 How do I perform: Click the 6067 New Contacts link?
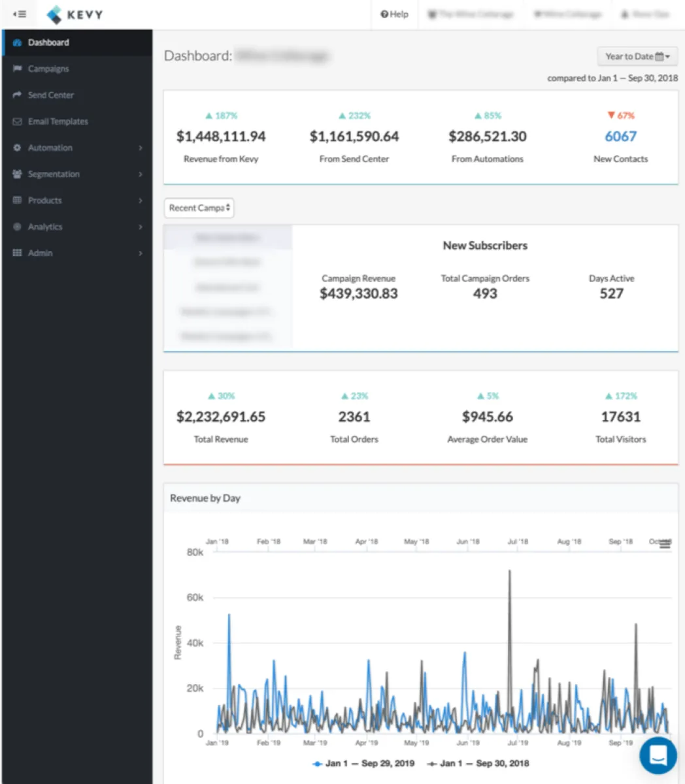tap(620, 137)
